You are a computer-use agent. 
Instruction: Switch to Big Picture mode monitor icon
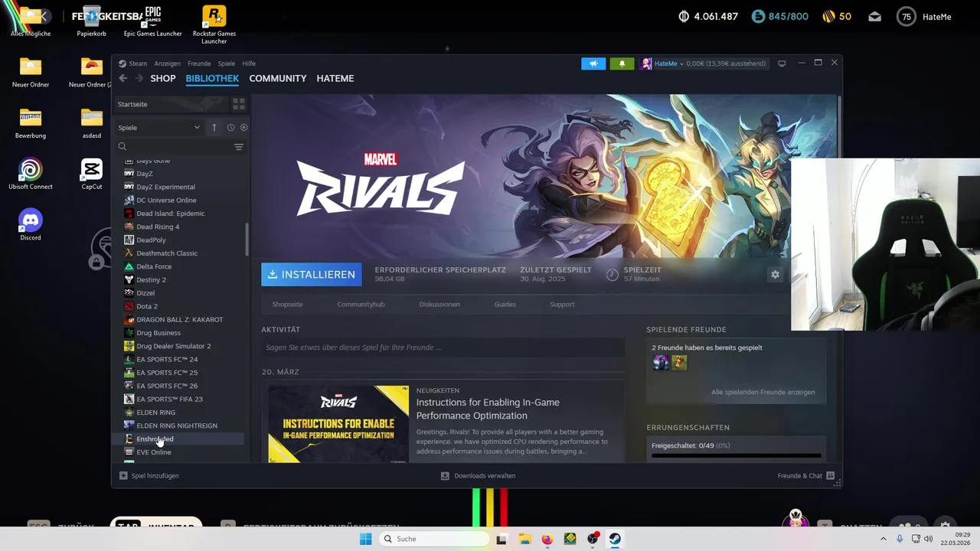pos(782,64)
